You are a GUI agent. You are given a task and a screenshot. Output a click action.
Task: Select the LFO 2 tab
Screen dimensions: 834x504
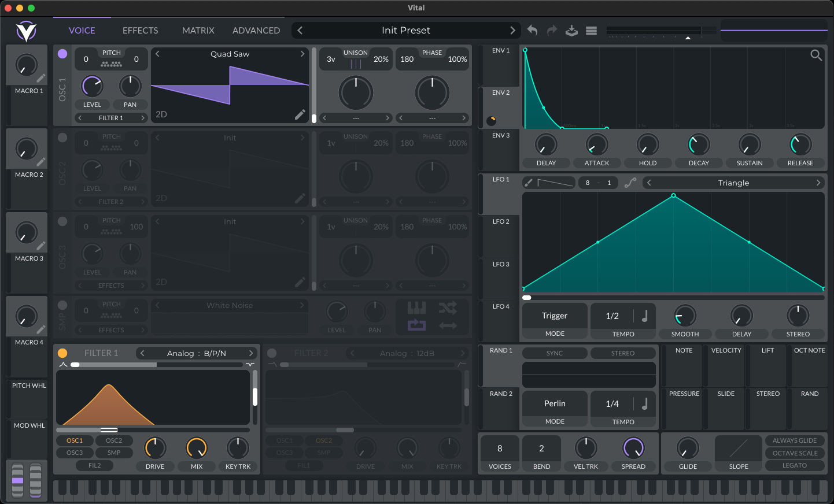[499, 236]
